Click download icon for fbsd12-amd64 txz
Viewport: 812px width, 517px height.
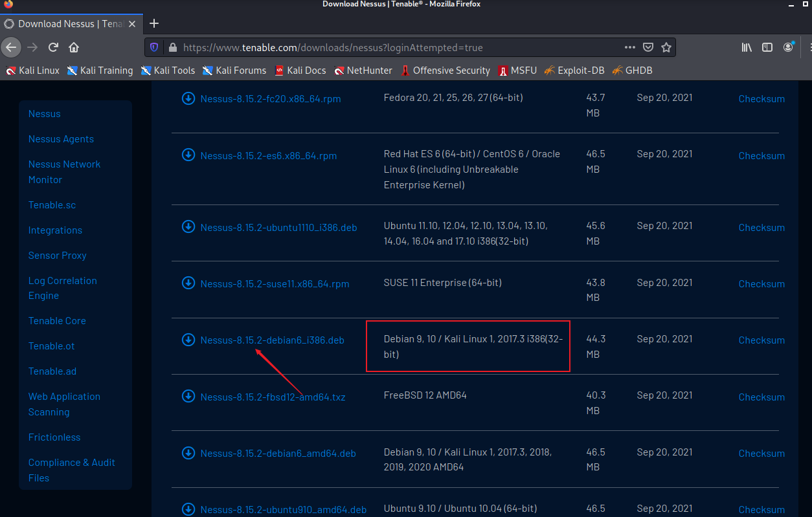pyautogui.click(x=188, y=396)
